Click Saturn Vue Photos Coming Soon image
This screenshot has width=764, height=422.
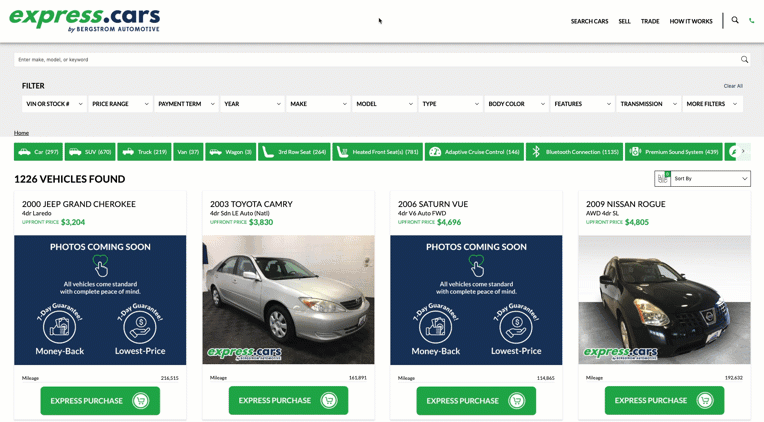coord(476,300)
